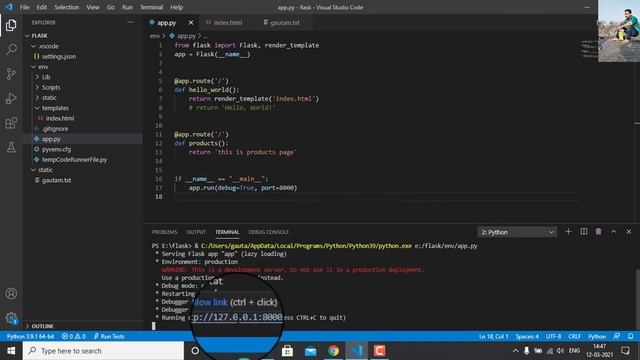640x360 pixels.
Task: Switch to the index.html editor tab
Action: click(227, 22)
